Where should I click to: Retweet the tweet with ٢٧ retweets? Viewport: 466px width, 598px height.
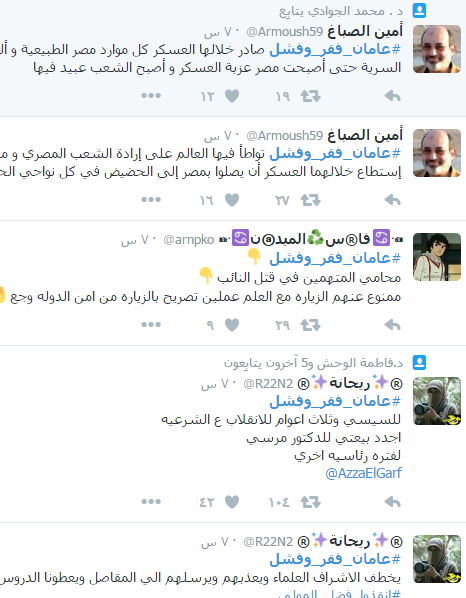[310, 199]
